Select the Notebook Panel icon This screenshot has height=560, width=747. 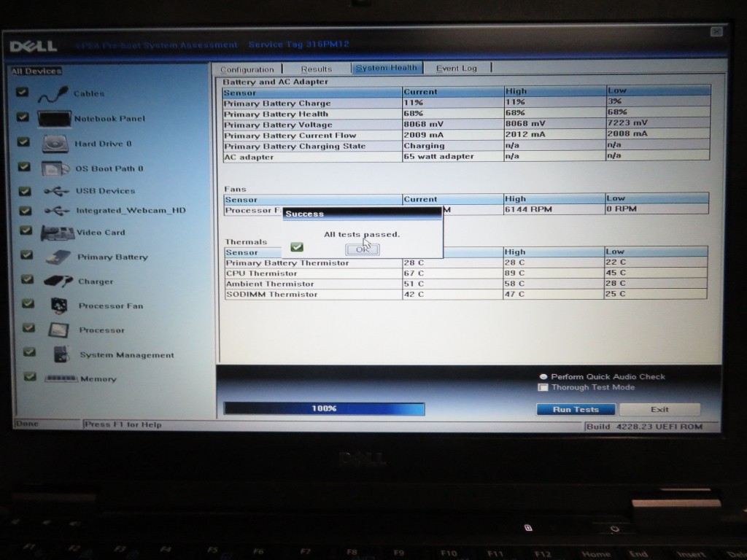[x=54, y=119]
